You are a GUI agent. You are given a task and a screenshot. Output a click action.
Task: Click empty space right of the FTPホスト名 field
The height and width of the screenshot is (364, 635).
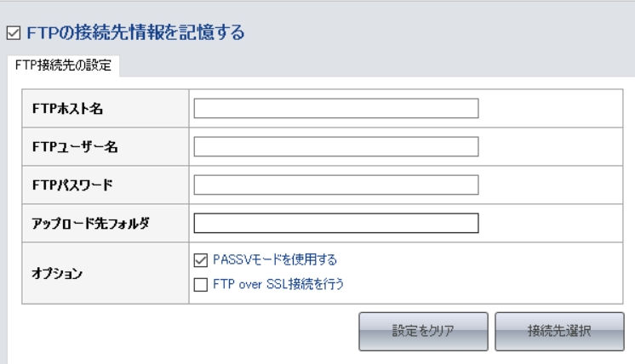click(551, 108)
